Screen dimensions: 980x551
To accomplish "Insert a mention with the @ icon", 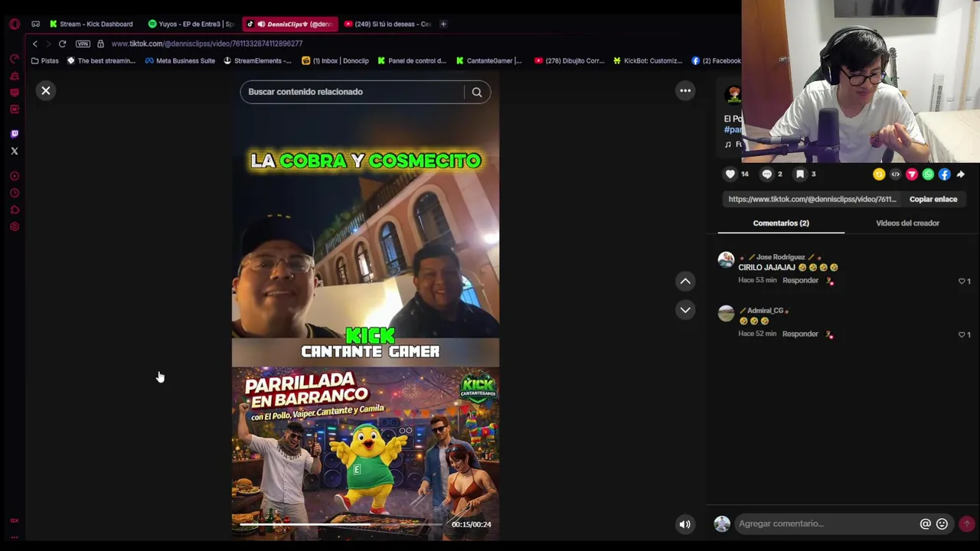I will click(x=925, y=523).
